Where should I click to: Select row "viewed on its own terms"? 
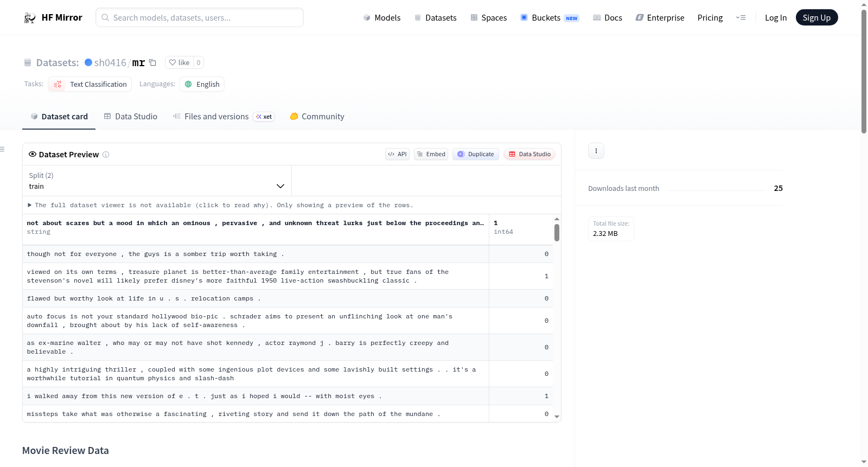[288, 276]
